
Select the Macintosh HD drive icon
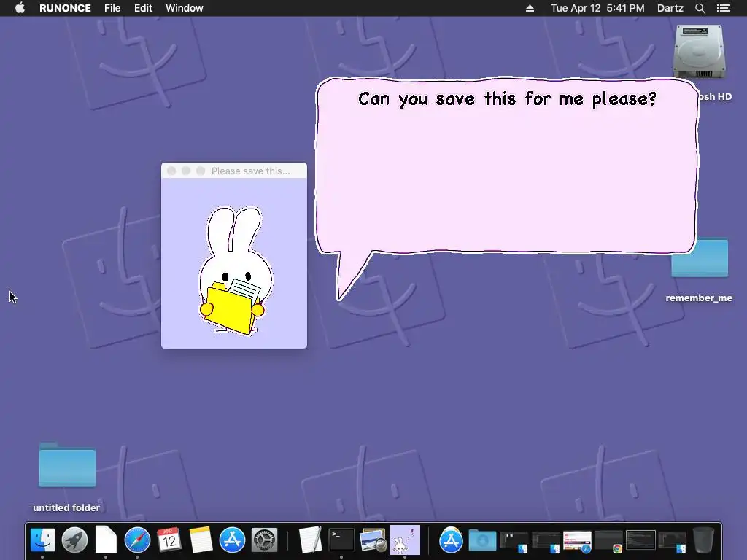699,52
